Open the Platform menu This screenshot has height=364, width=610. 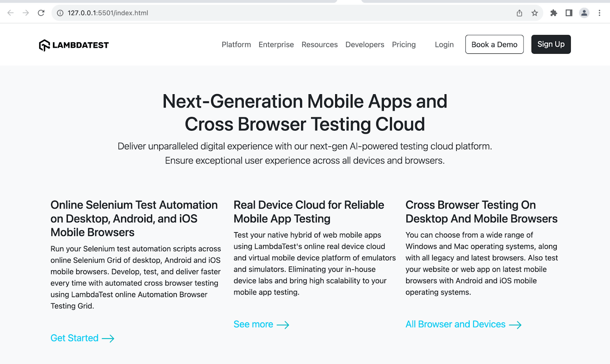pos(236,45)
